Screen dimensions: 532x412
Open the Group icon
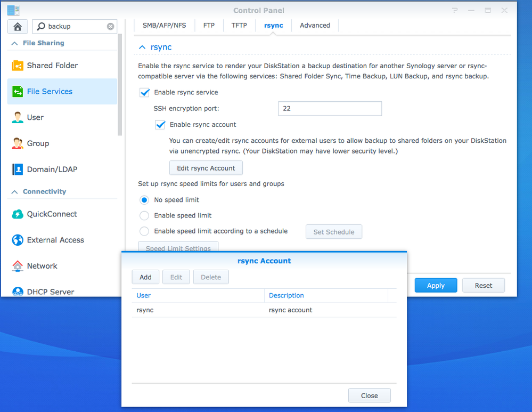point(17,143)
